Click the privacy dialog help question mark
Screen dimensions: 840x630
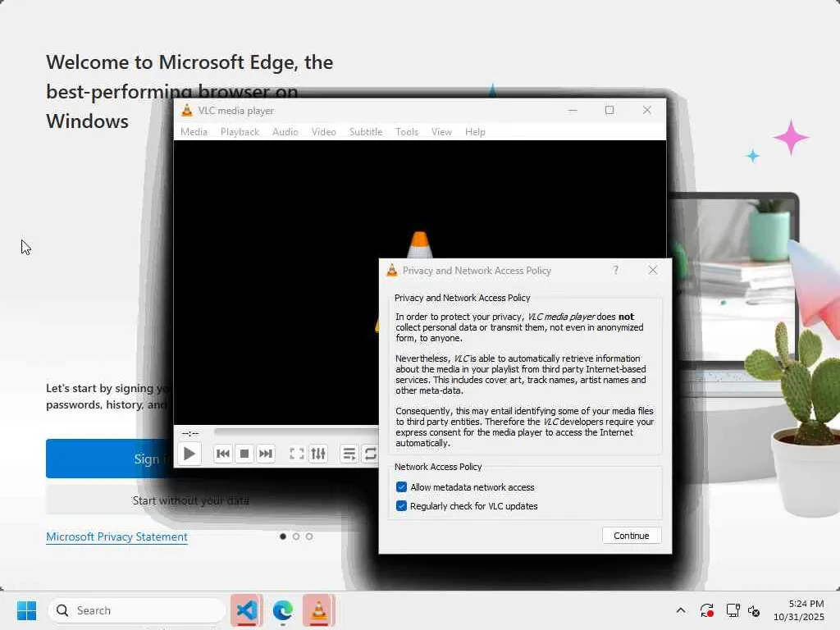(615, 270)
